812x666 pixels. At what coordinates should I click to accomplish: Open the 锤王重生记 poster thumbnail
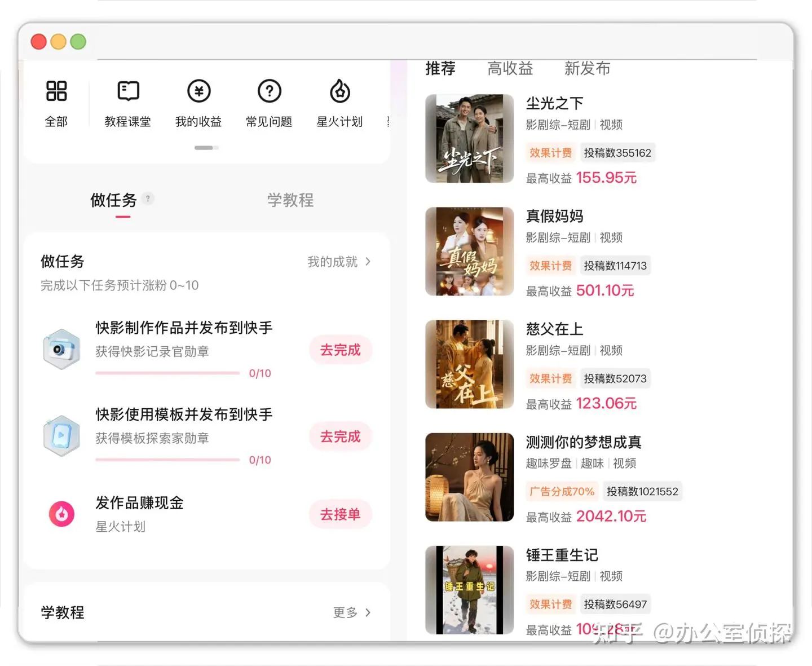point(470,589)
